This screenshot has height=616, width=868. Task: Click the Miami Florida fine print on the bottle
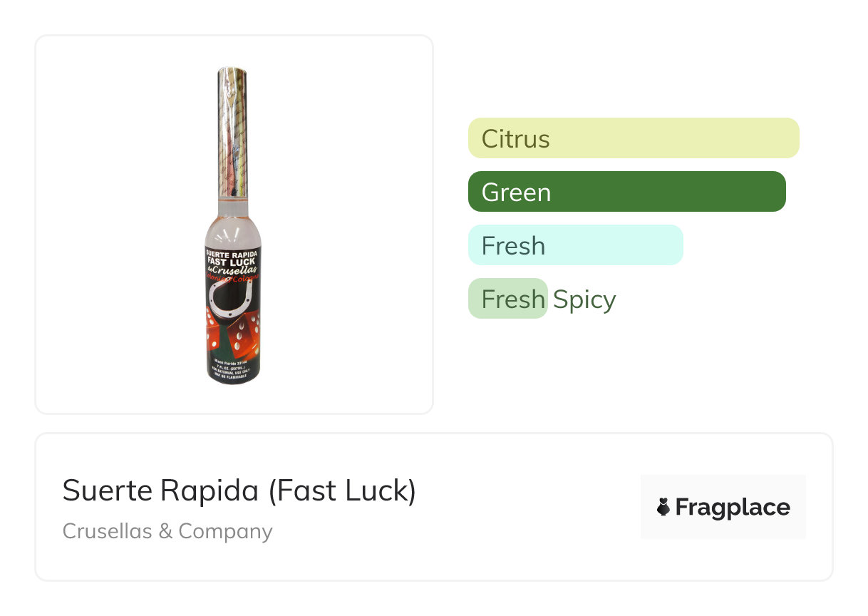tap(232, 362)
